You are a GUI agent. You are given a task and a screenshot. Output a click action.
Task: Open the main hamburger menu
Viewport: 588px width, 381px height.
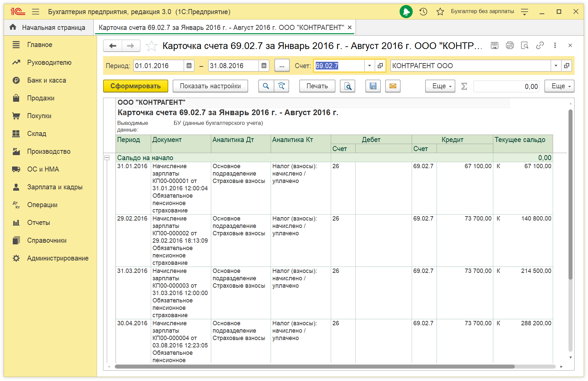[36, 12]
